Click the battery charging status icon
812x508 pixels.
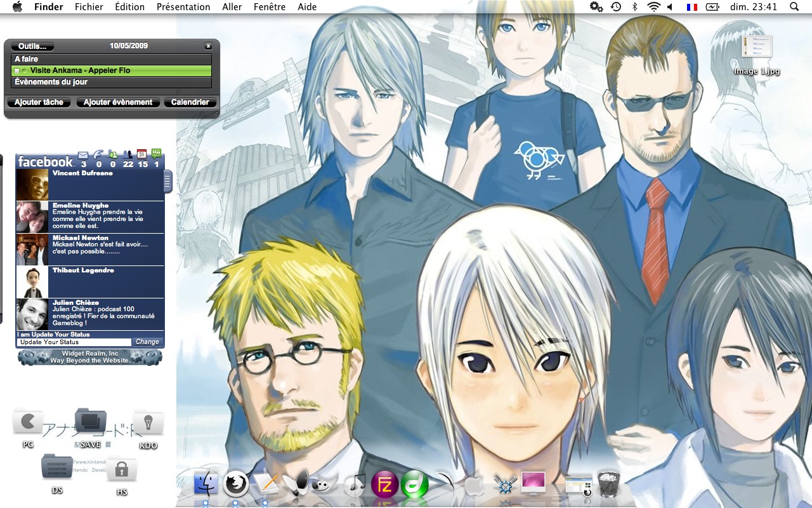(x=713, y=7)
